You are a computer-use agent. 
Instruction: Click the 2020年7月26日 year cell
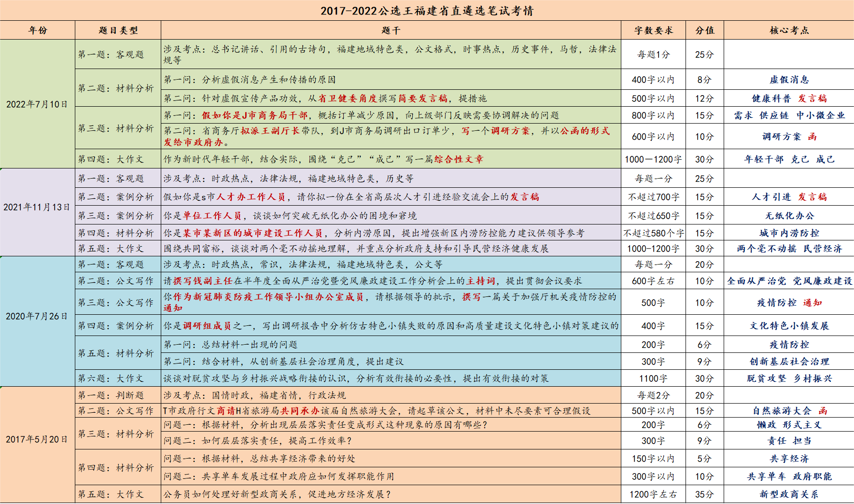tap(38, 316)
